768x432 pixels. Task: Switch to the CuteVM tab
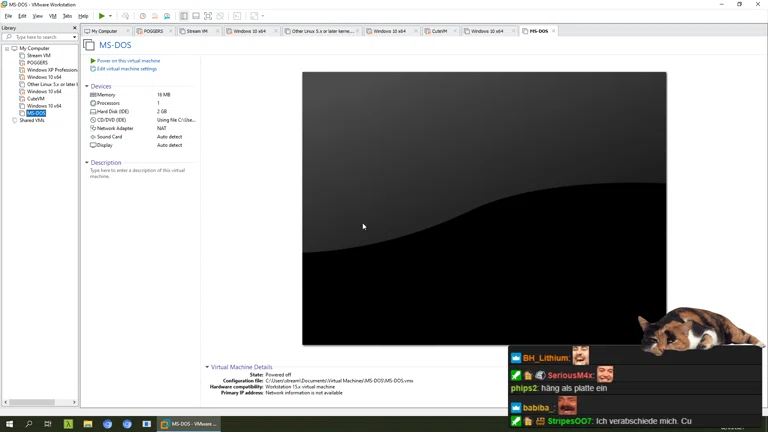pos(439,31)
